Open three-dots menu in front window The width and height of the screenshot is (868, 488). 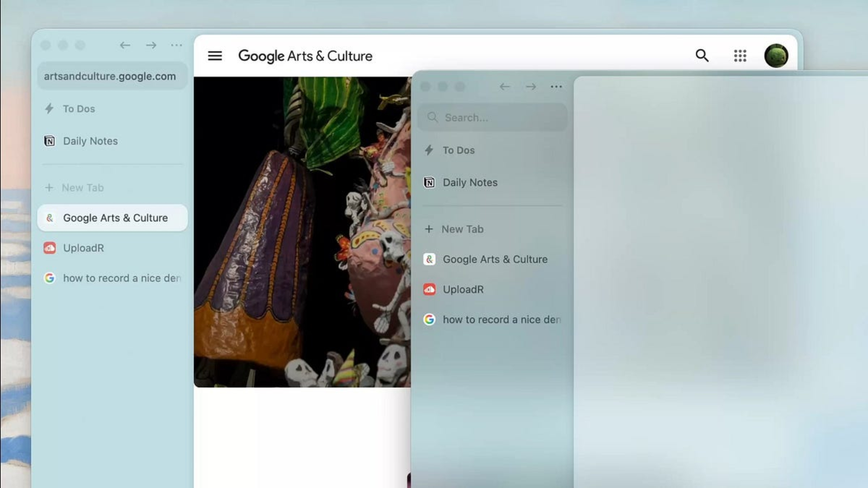556,87
